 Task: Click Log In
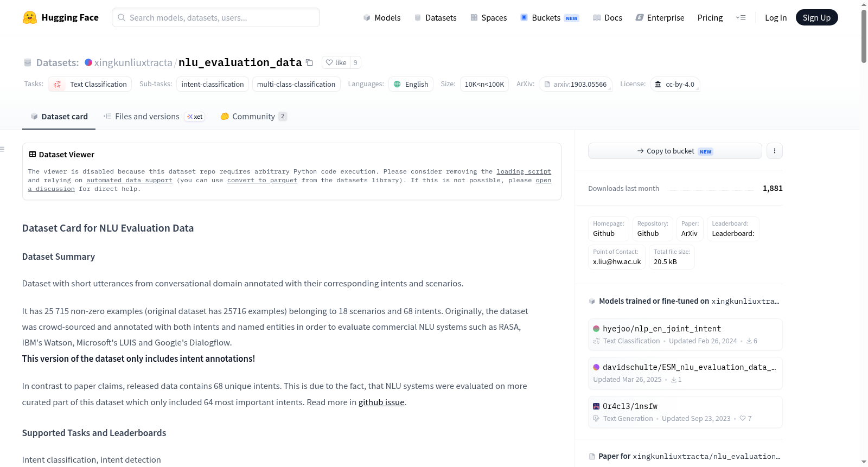(x=776, y=17)
